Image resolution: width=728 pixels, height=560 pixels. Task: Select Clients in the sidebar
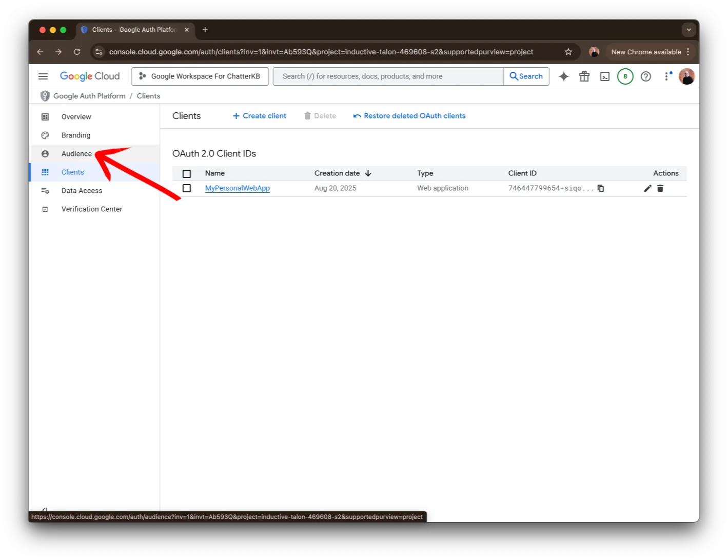coord(94,172)
